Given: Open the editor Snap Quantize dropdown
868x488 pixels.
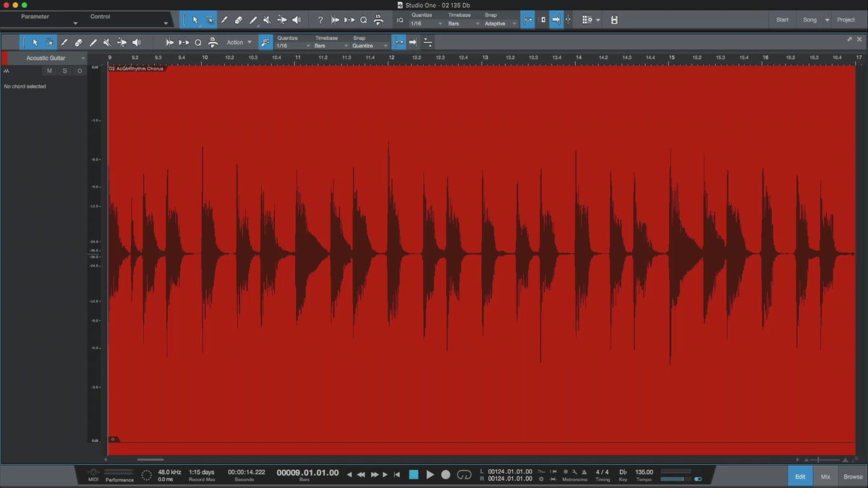Looking at the screenshot, I should [365, 46].
